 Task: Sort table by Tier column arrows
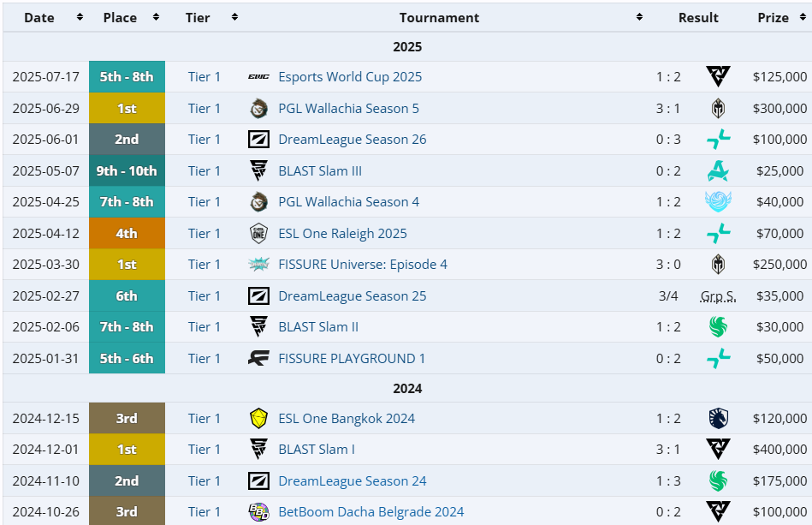coord(234,17)
